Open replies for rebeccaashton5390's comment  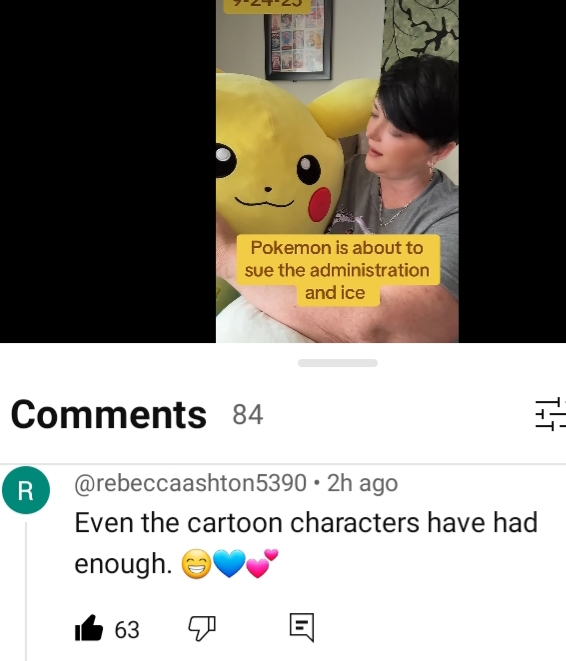click(302, 627)
